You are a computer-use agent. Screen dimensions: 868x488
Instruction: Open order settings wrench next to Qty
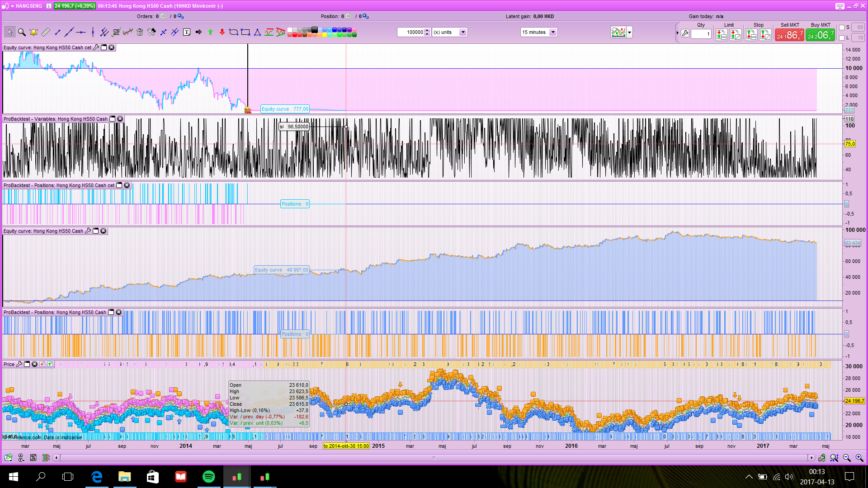coord(685,34)
